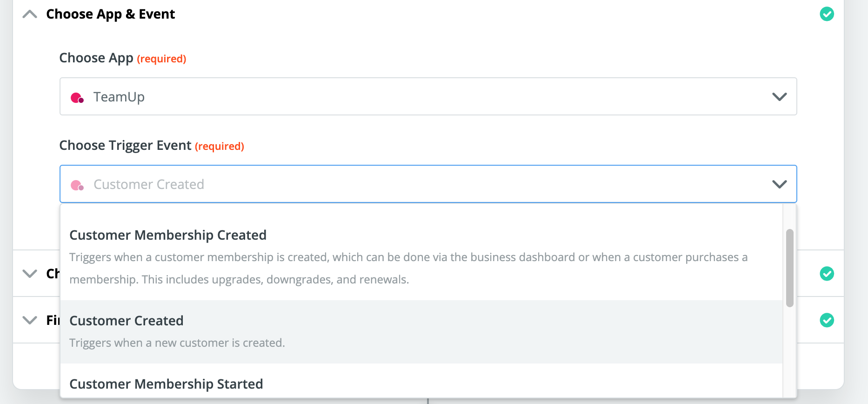Click the green checkmark beside Choose App & Event
The image size is (868, 404).
coord(827,14)
